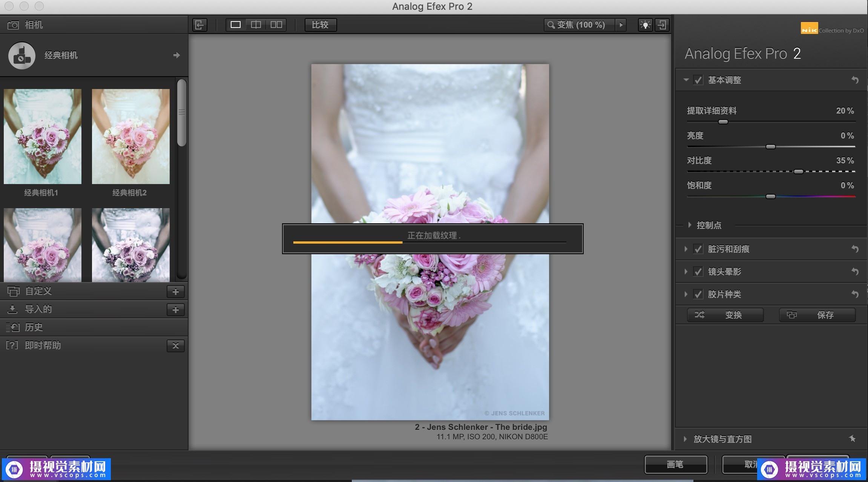Expand the 控制点 section
Image resolution: width=868 pixels, height=482 pixels.
click(690, 225)
